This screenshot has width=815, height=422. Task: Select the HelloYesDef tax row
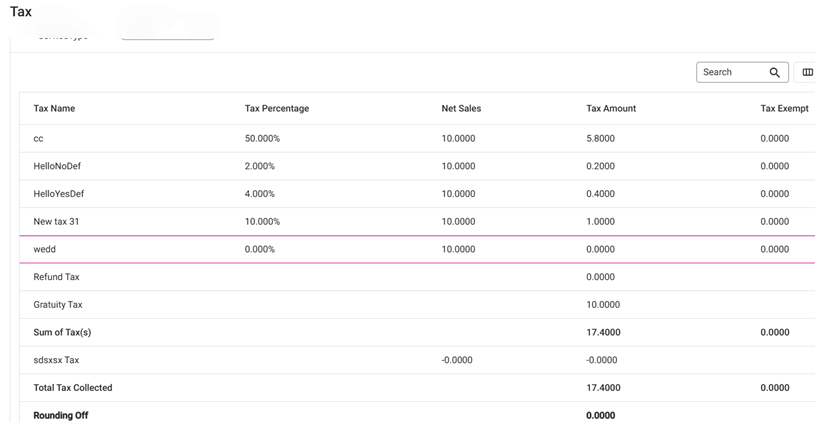(59, 194)
